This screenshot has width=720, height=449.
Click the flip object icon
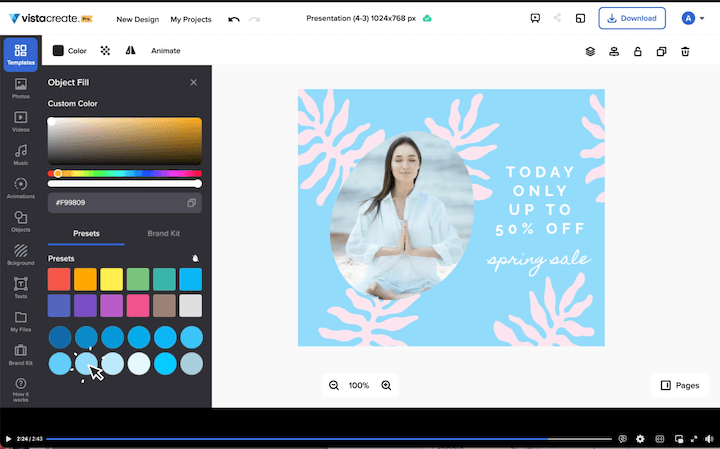pos(130,50)
